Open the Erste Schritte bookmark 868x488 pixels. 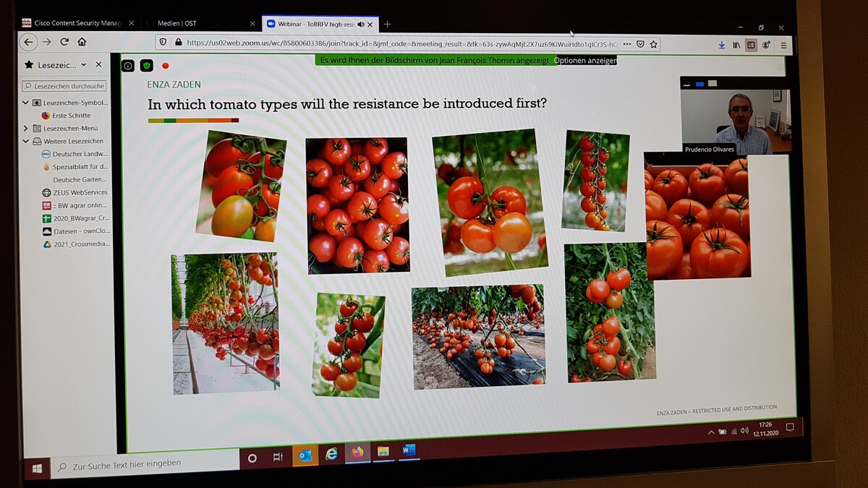pyautogui.click(x=67, y=116)
